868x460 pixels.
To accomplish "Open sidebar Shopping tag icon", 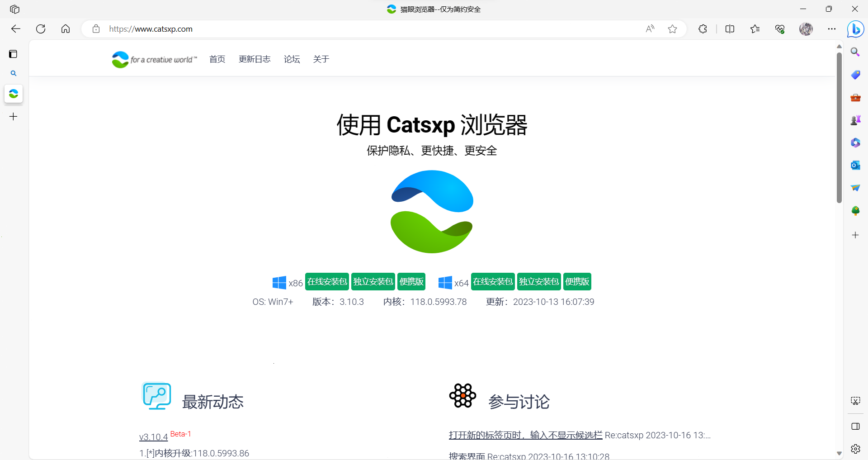I will pos(855,75).
